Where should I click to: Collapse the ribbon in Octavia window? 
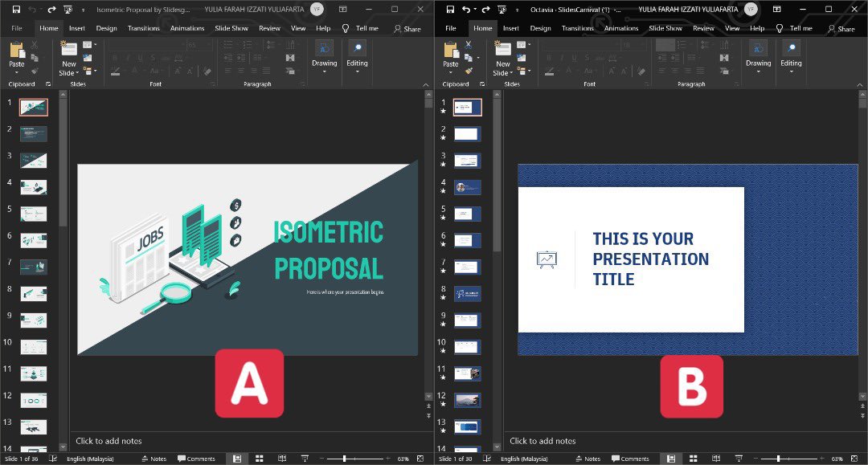[860, 84]
